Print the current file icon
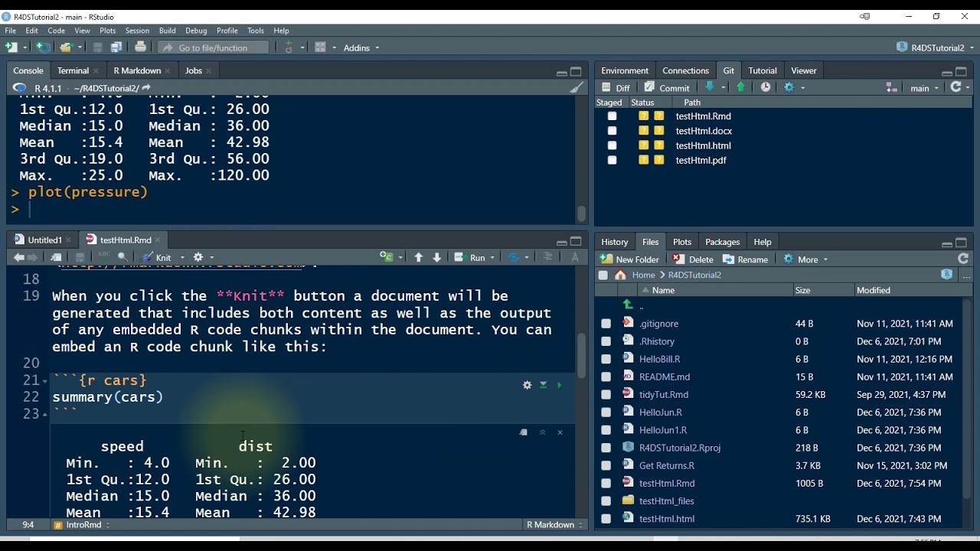The height and width of the screenshot is (551, 980). [x=140, y=47]
